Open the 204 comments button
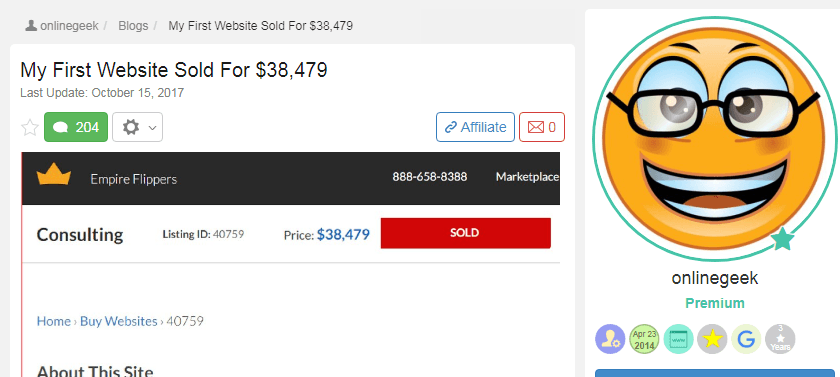This screenshot has height=377, width=840. pos(76,127)
